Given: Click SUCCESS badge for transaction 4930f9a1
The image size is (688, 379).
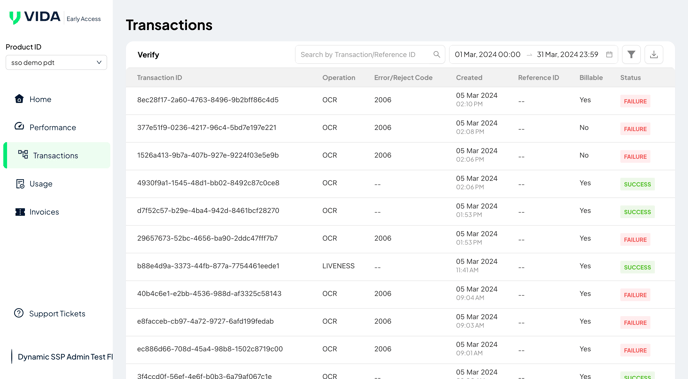Looking at the screenshot, I should (637, 184).
